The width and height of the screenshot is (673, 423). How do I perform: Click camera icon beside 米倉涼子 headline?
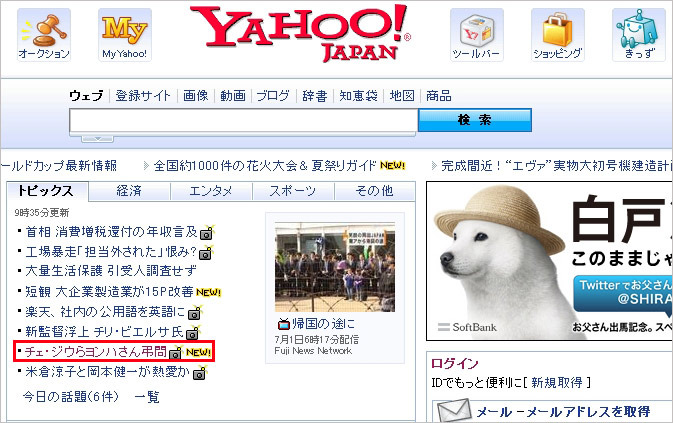[x=200, y=373]
